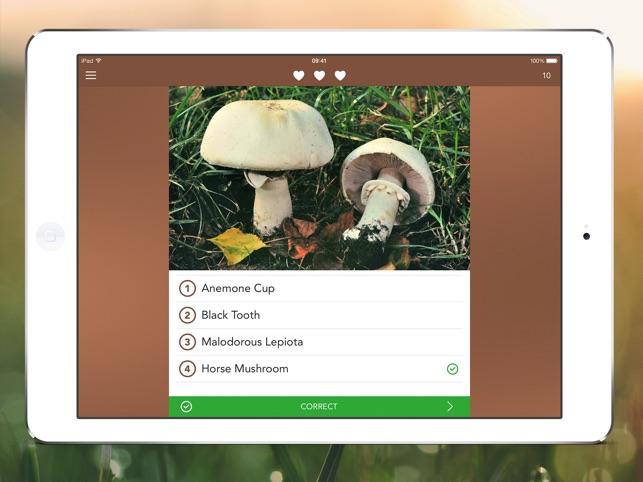Go to next question with right chevron

[450, 407]
